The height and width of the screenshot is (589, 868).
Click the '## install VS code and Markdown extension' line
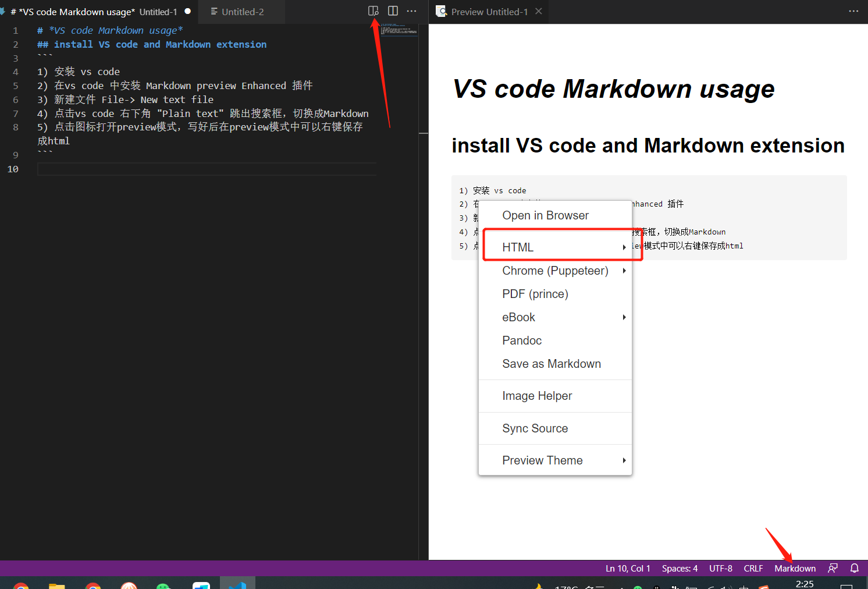[152, 44]
